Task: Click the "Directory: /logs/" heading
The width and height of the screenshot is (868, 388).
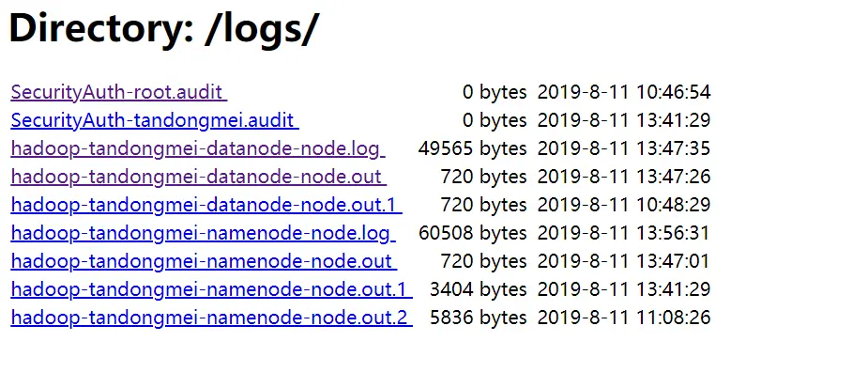Action: [164, 30]
